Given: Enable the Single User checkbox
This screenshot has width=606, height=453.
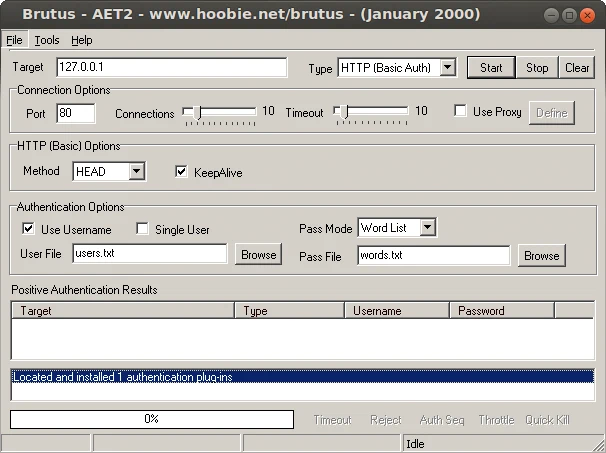Looking at the screenshot, I should click(x=143, y=228).
